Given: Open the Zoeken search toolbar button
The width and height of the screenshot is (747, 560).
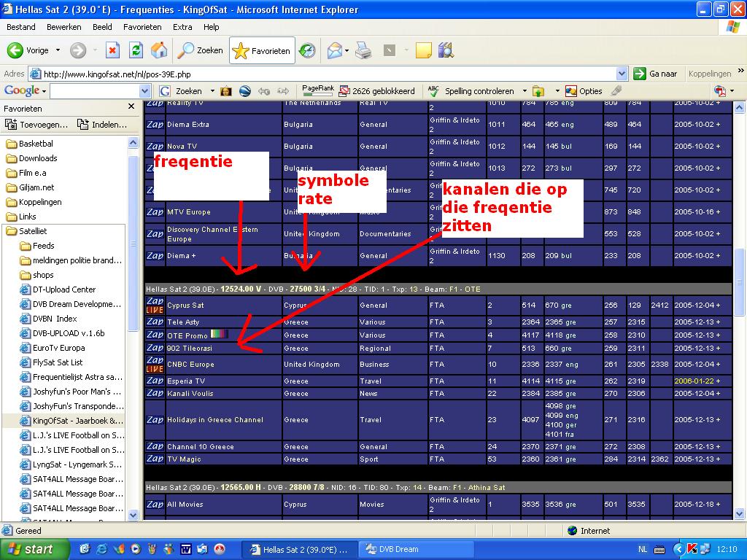Looking at the screenshot, I should point(200,50).
